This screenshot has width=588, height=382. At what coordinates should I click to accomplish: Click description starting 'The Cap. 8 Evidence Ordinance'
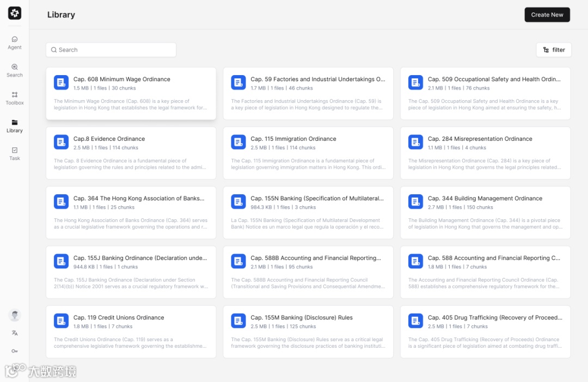point(130,164)
